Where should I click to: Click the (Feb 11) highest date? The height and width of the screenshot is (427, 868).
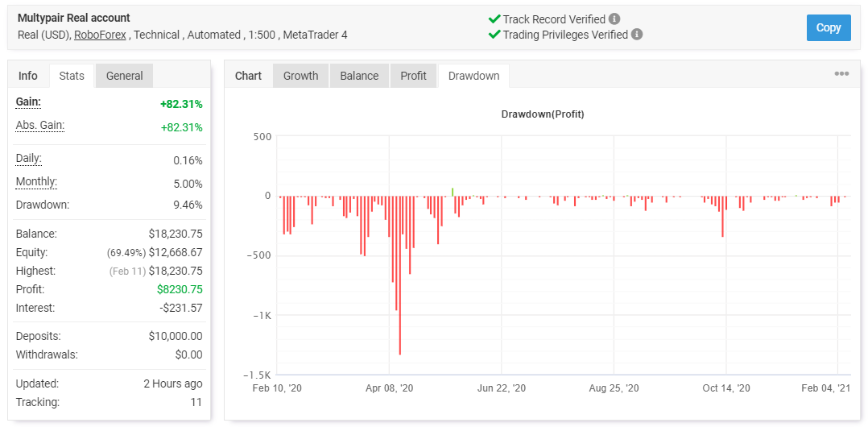[x=127, y=272]
